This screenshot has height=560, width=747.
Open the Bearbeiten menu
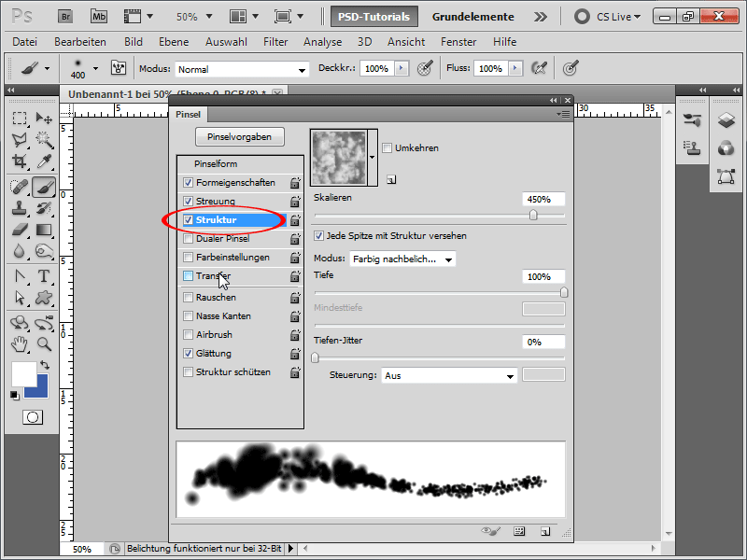pos(80,42)
